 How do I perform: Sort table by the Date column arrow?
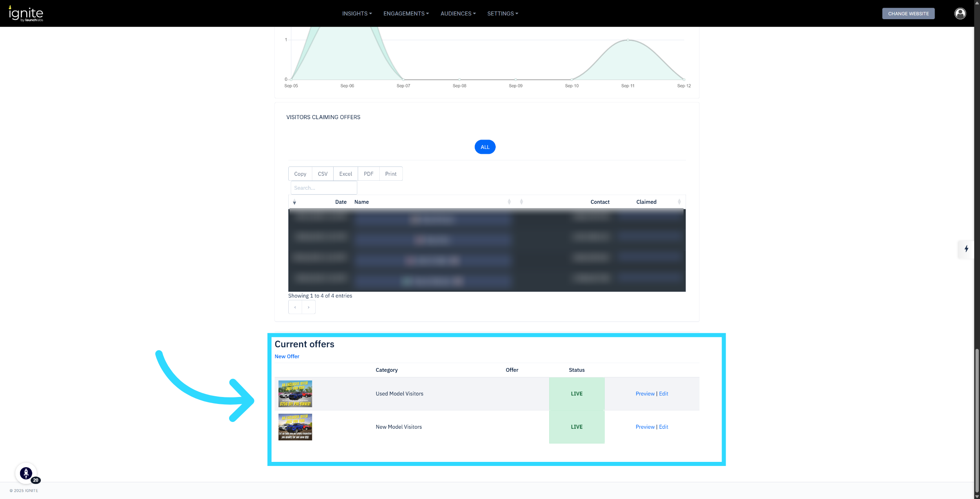(294, 202)
